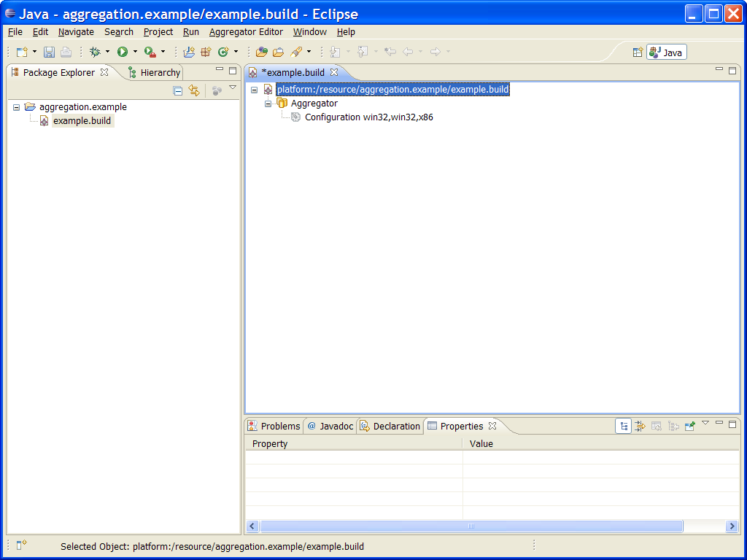This screenshot has height=560, width=747.
Task: Close the example.build editor tab
Action: pos(334,72)
